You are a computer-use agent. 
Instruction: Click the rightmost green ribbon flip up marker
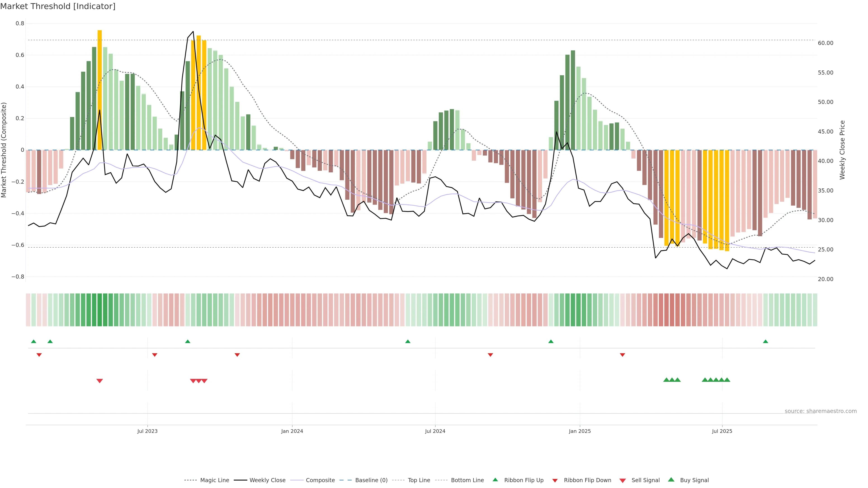click(x=765, y=342)
